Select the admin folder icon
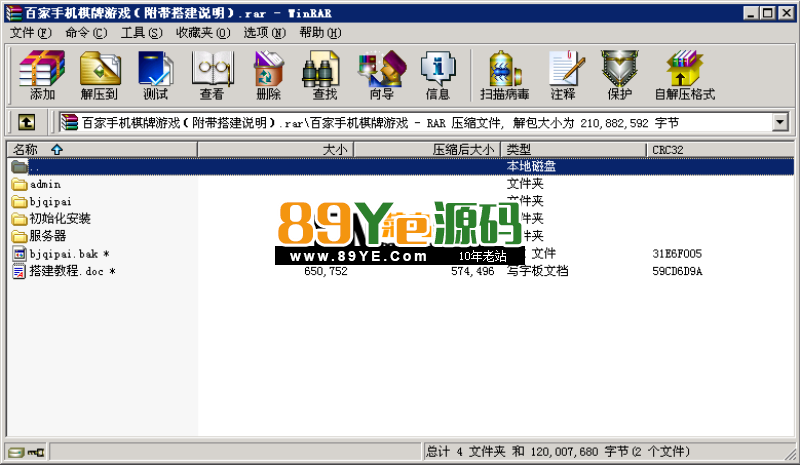The width and height of the screenshot is (800, 465). [x=19, y=184]
